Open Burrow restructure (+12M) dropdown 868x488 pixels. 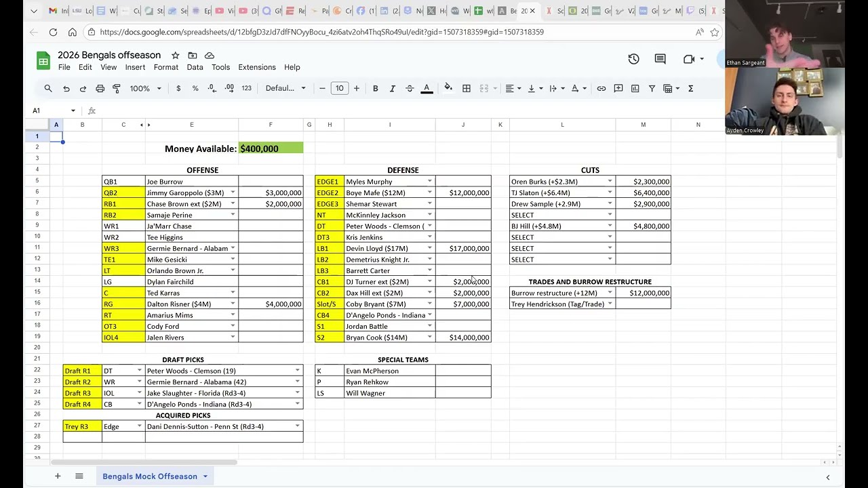point(610,293)
